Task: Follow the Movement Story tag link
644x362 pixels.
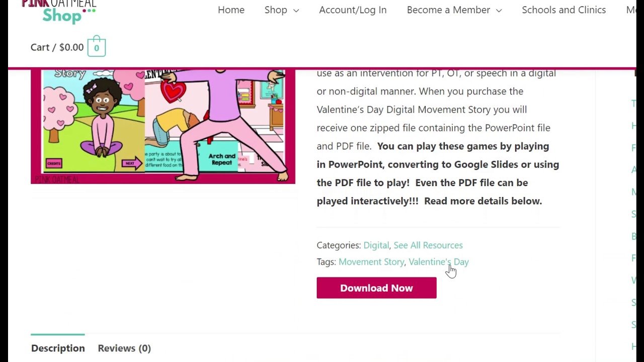Action: click(371, 261)
